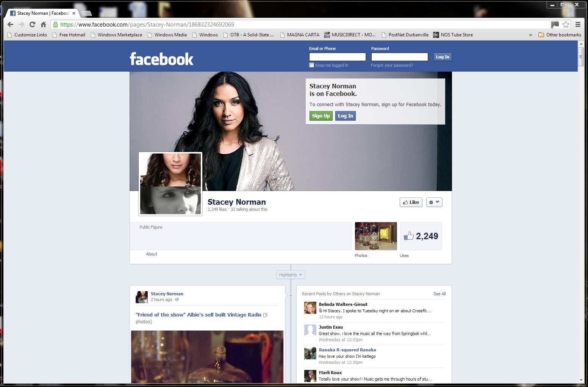The height and width of the screenshot is (387, 588).
Task: Open Stacey Norman post author link
Action: pos(167,294)
